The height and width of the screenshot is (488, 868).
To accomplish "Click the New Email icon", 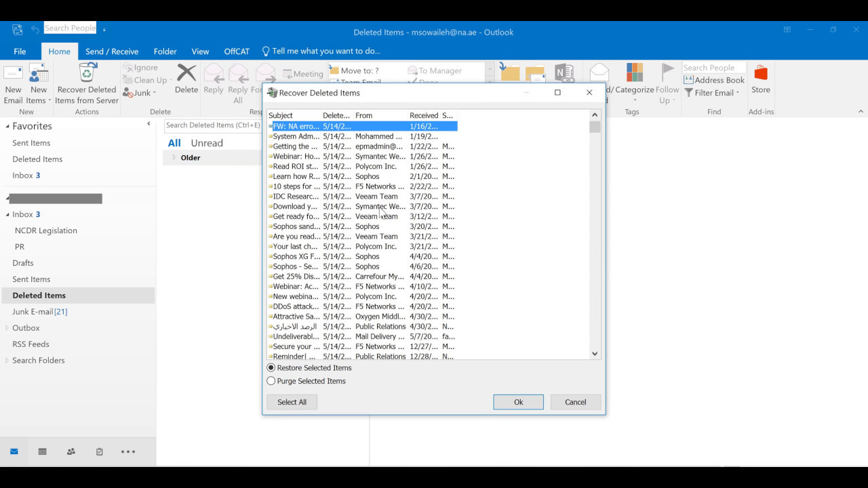I will click(13, 75).
